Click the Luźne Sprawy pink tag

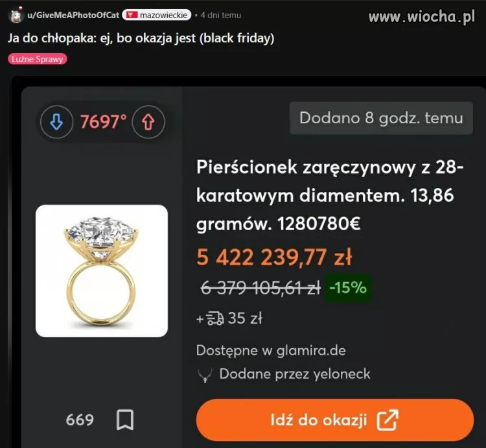tap(38, 59)
